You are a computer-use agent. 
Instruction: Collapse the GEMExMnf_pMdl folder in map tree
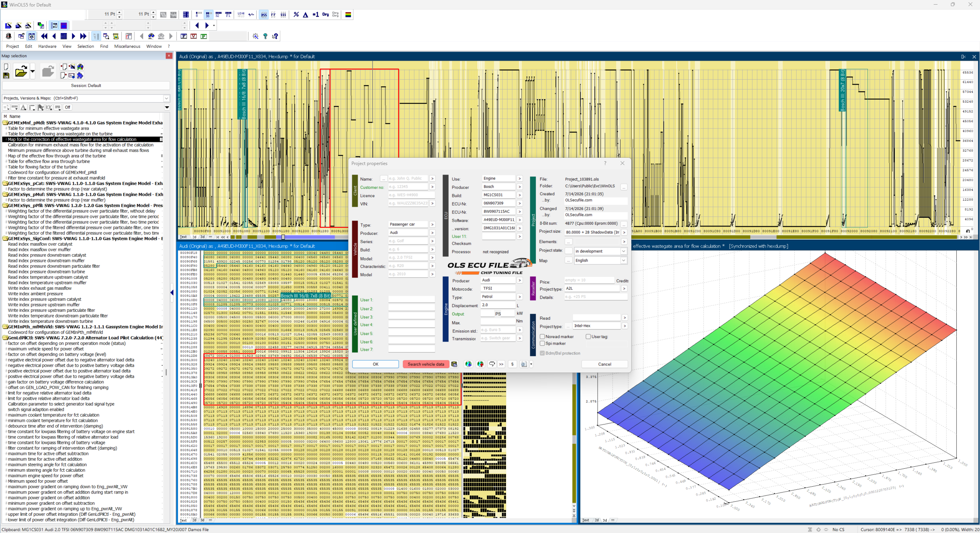(x=5, y=123)
